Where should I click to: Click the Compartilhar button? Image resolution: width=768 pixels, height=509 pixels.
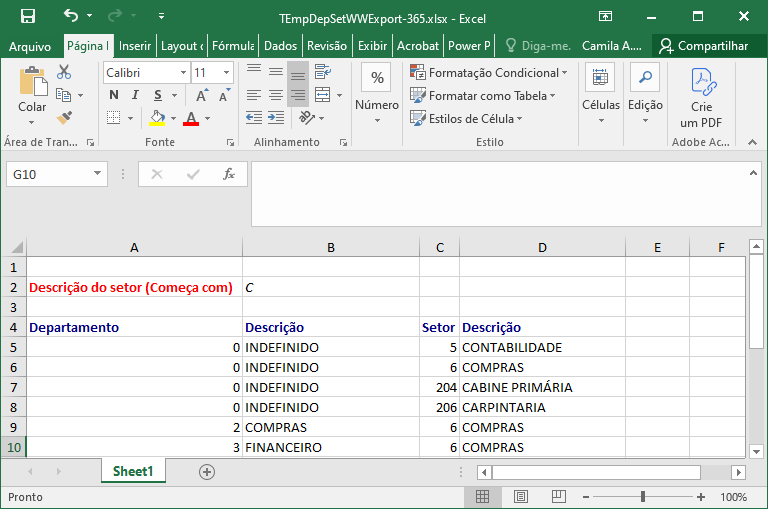(703, 46)
